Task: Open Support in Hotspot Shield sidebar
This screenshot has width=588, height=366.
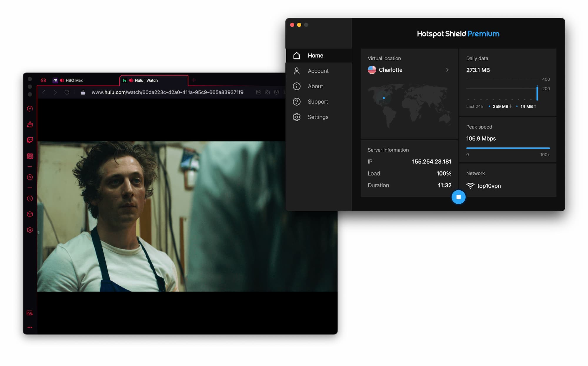Action: pyautogui.click(x=318, y=102)
